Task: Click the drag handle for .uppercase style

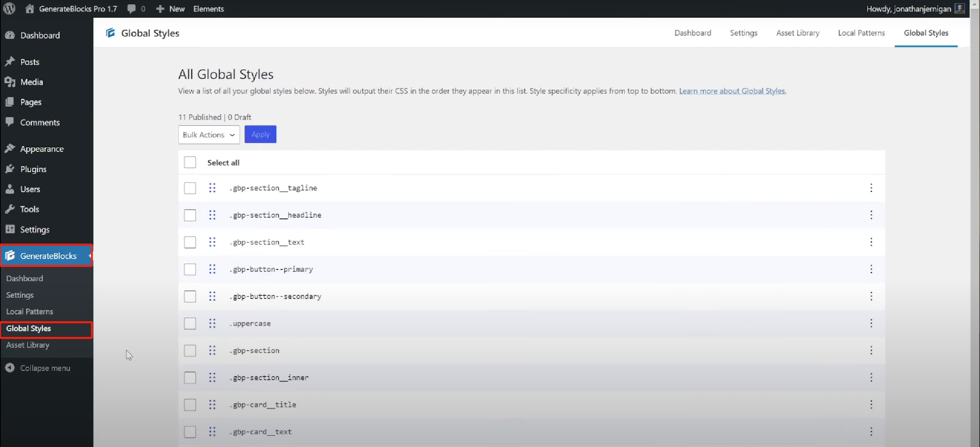Action: (x=212, y=323)
